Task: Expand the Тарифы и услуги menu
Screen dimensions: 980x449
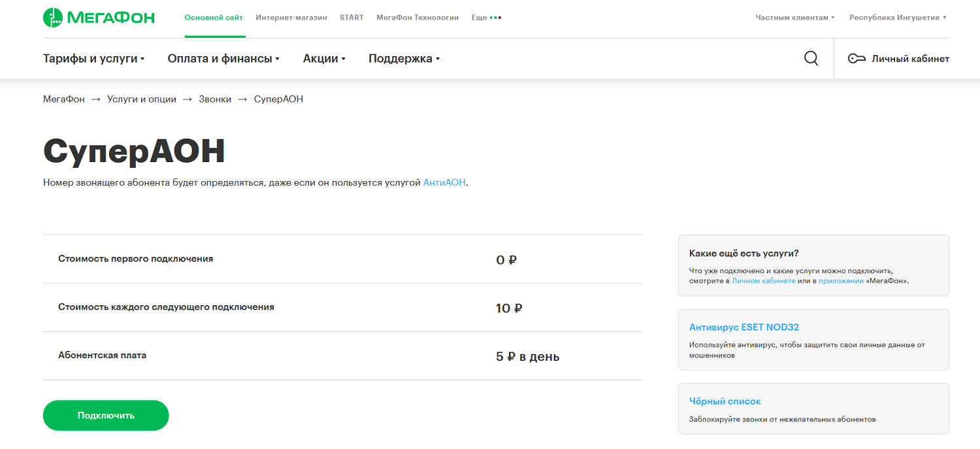Action: (94, 59)
